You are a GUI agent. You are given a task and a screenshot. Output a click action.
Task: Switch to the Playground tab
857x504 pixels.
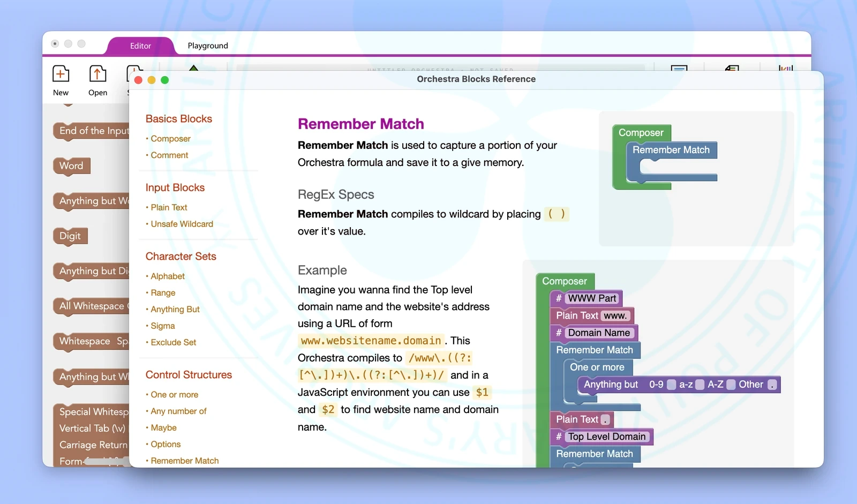tap(208, 46)
